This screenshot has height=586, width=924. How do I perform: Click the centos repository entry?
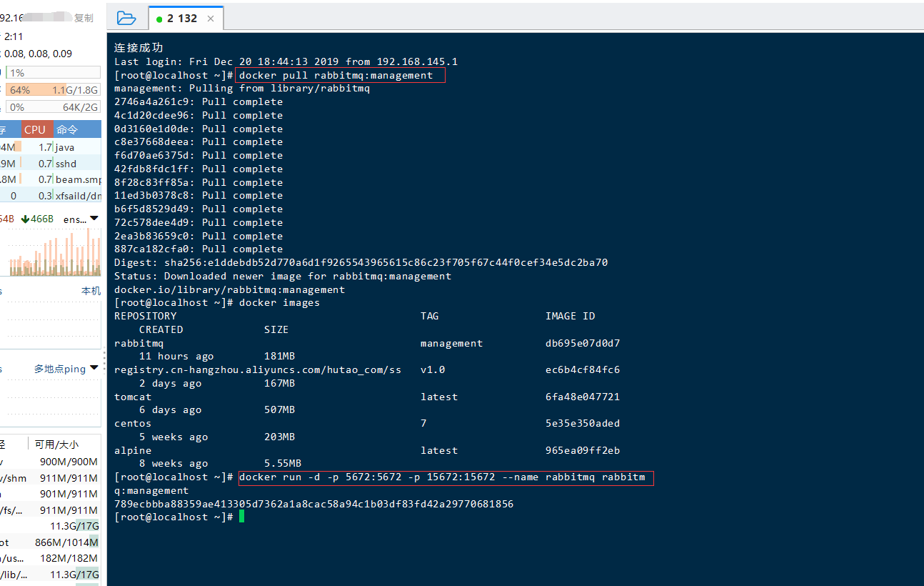(133, 423)
